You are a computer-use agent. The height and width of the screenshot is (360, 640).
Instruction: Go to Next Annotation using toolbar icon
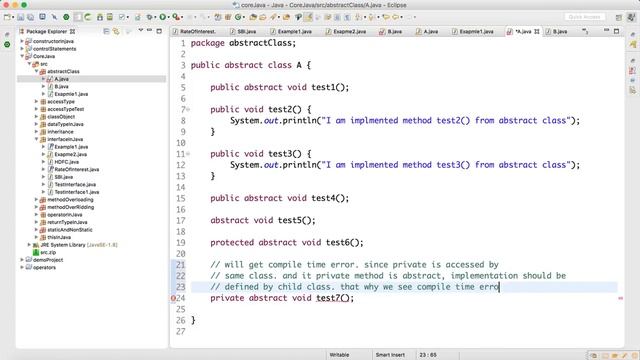[358, 17]
